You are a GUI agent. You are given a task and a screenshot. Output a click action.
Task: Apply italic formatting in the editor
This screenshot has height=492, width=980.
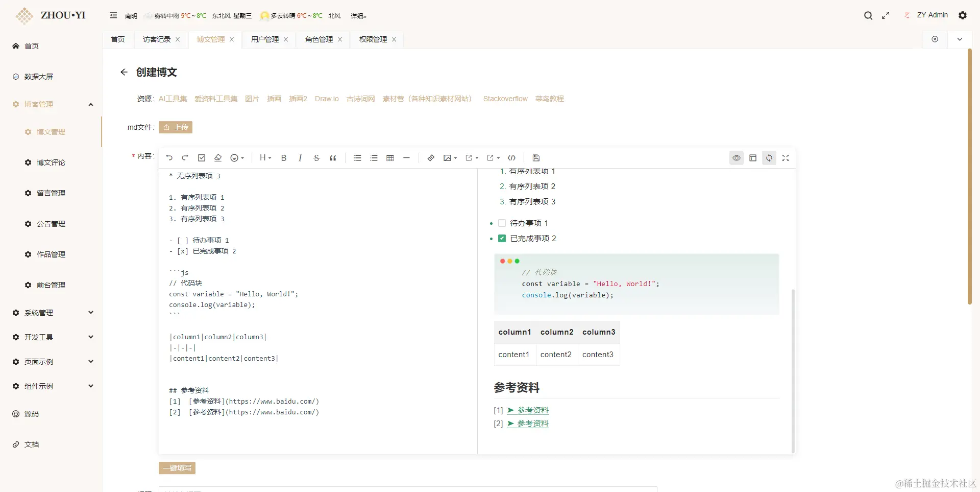(x=300, y=158)
